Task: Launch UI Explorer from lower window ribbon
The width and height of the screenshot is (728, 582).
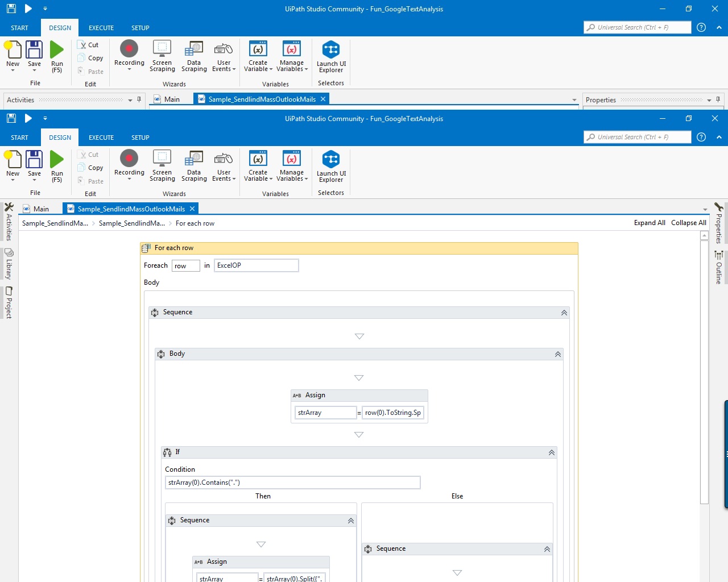Action: [x=331, y=166]
